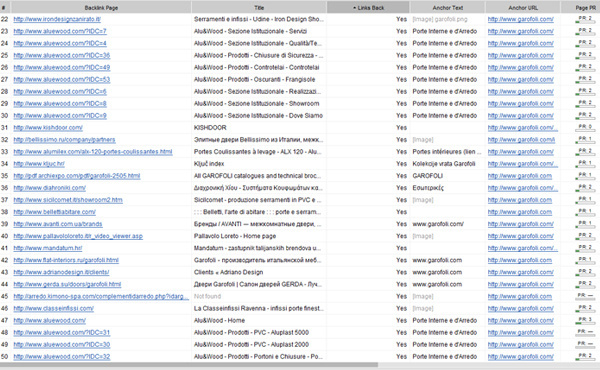
Task: Click the horizontal scrollbar at table bottom
Action: (189, 365)
